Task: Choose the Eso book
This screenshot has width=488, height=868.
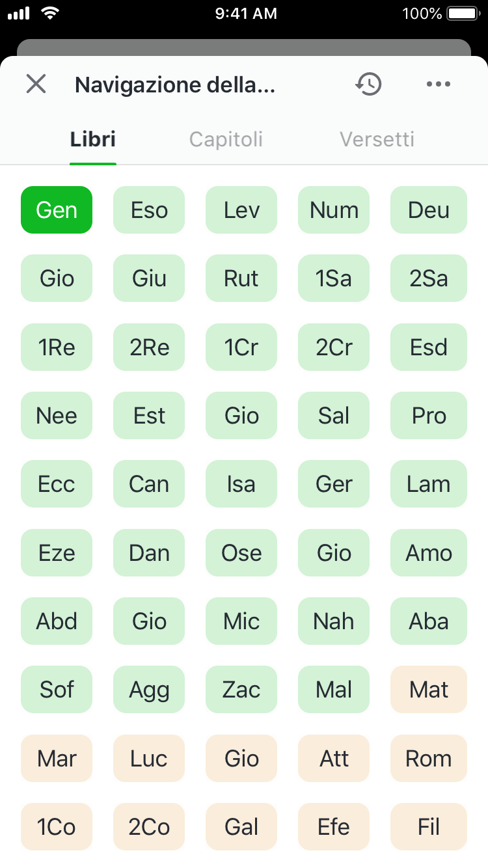Action: [x=149, y=210]
